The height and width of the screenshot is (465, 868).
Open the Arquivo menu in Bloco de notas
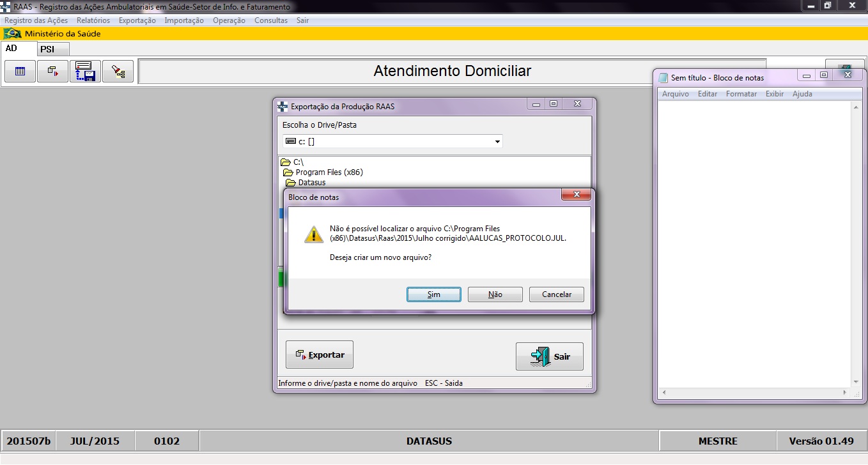click(676, 93)
